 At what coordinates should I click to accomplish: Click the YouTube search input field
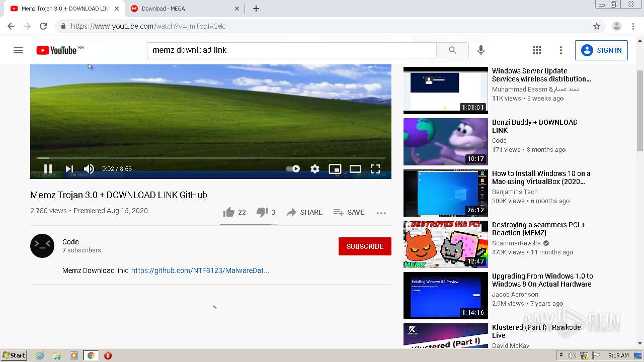pos(292,50)
